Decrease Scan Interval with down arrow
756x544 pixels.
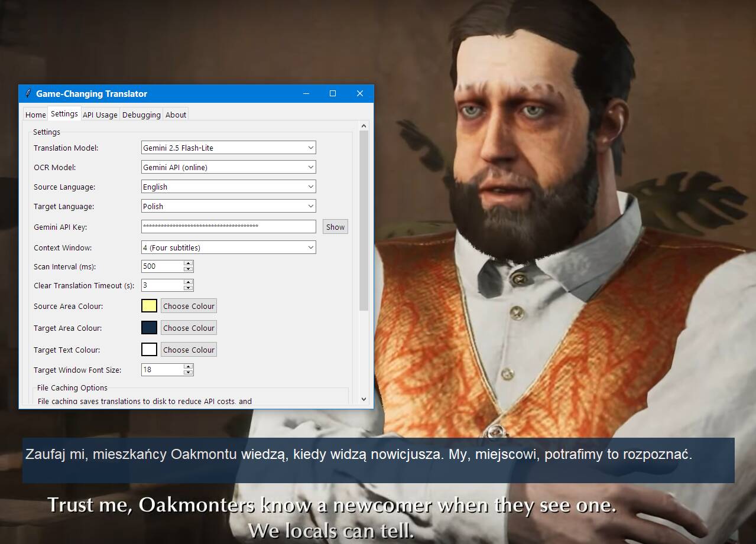[189, 269]
